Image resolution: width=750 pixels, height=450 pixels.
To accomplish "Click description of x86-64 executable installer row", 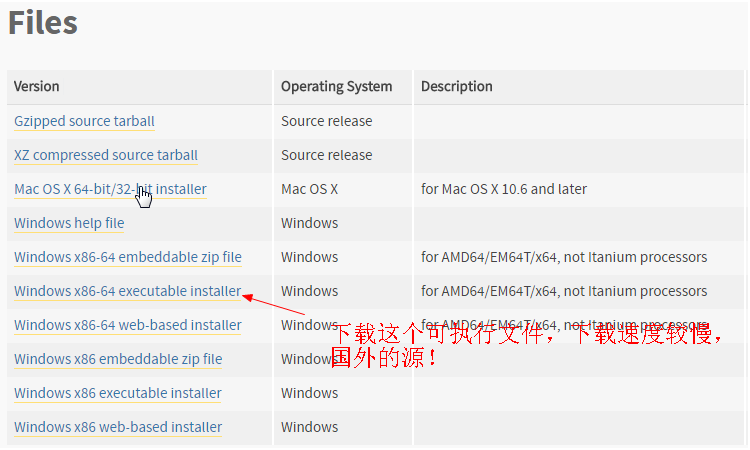I will (564, 291).
